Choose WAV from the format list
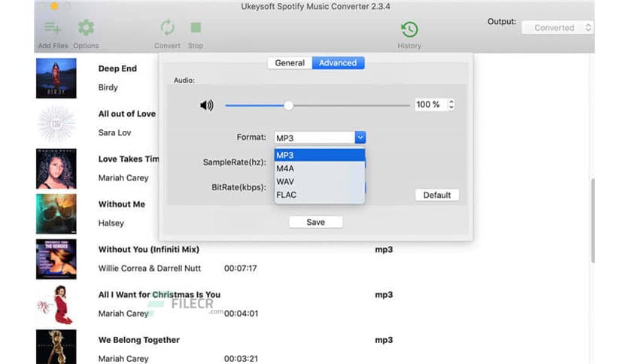Image resolution: width=629 pixels, height=364 pixels. pos(319,181)
